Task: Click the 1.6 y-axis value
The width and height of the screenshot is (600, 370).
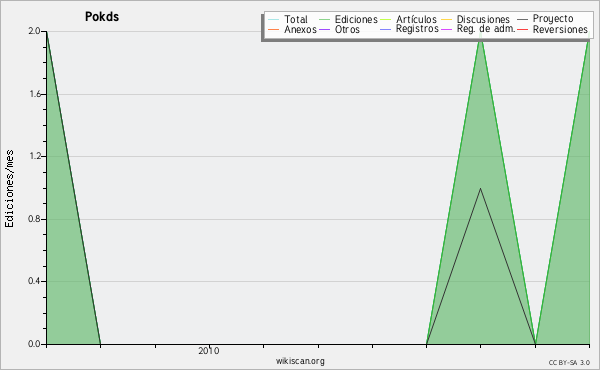Action: tap(34, 94)
